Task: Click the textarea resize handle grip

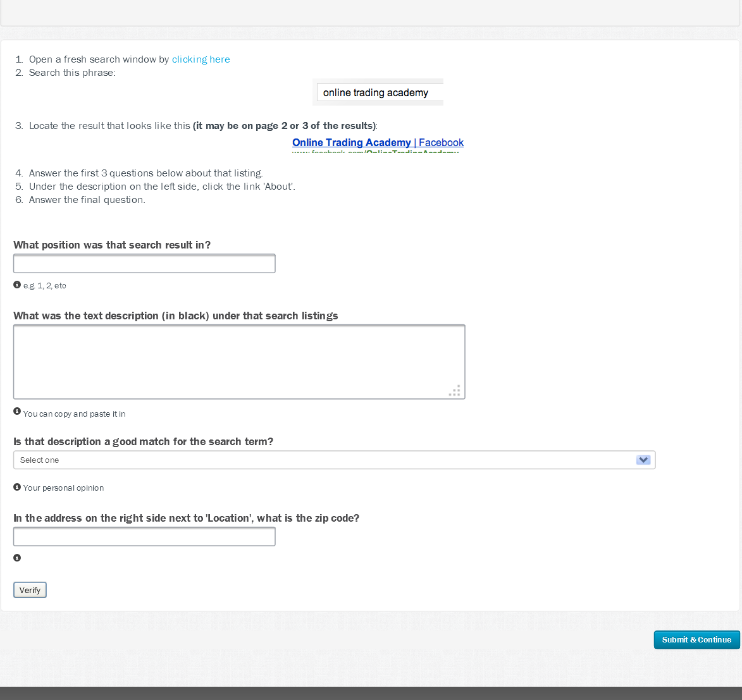Action: (x=455, y=391)
